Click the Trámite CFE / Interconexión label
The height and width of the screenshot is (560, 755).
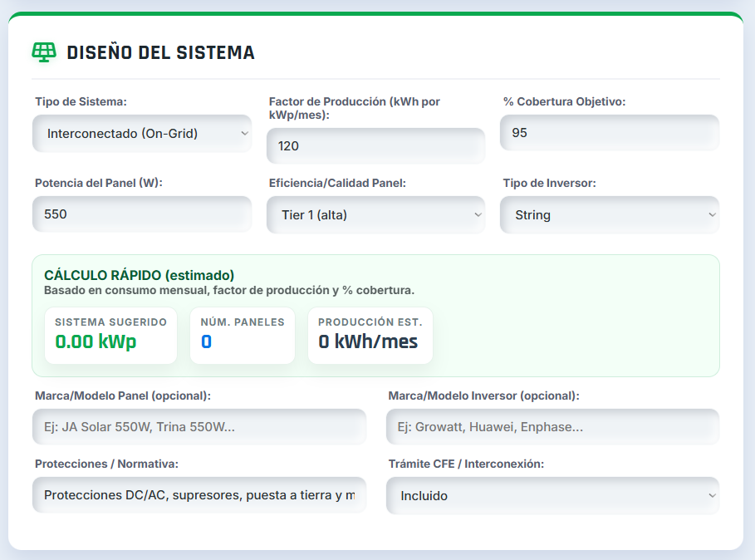click(466, 464)
